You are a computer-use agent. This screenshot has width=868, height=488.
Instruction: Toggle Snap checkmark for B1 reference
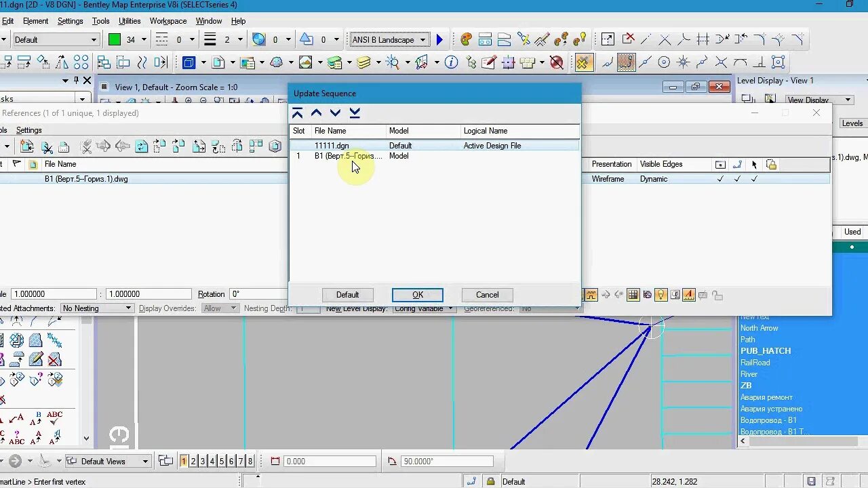click(x=737, y=179)
